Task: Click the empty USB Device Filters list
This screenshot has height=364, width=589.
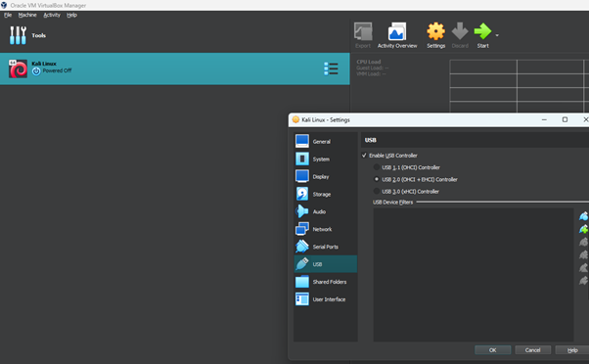Action: (x=474, y=275)
